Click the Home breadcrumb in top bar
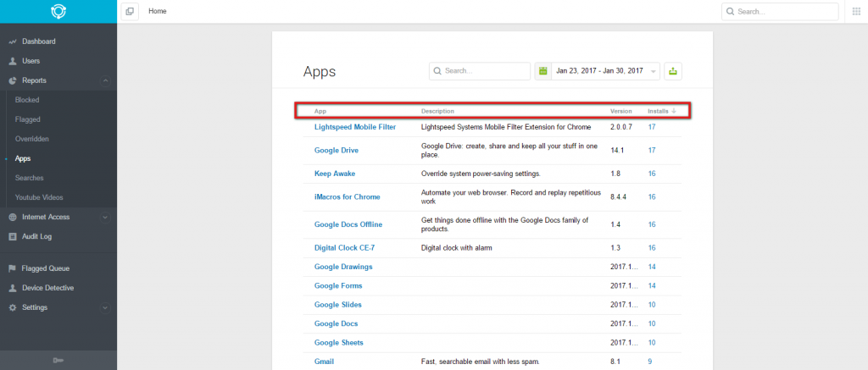The width and height of the screenshot is (868, 370). 157,11
